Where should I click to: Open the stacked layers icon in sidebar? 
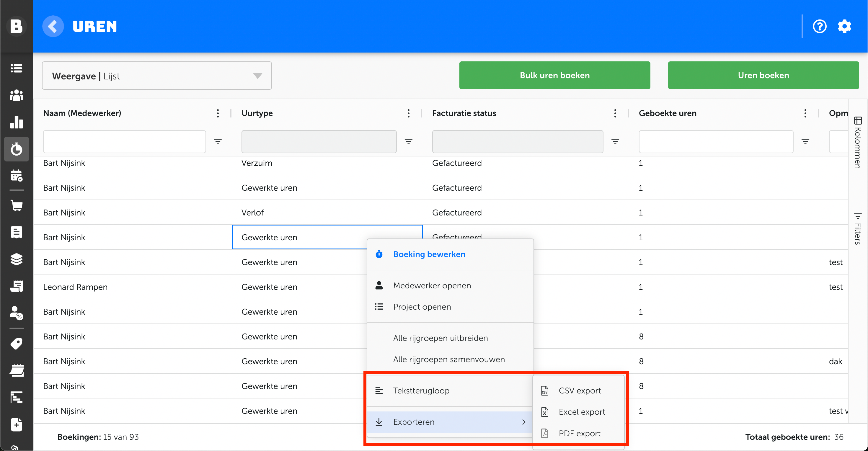click(16, 259)
